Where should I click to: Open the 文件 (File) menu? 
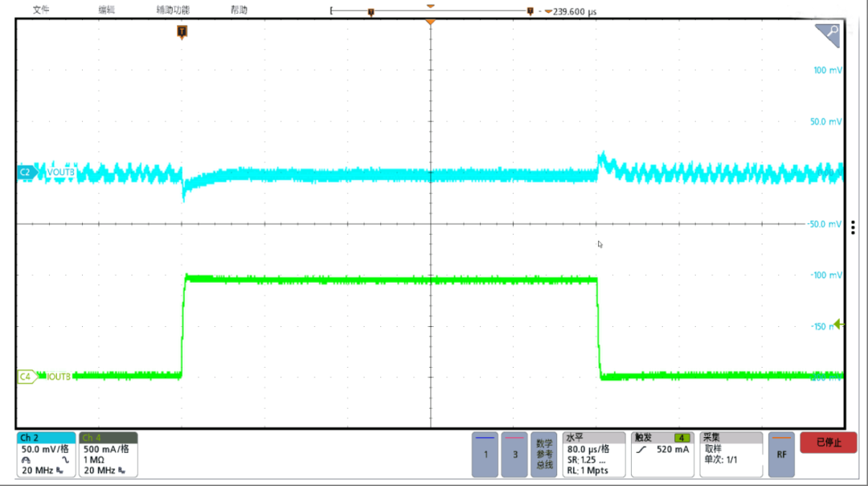[x=40, y=10]
